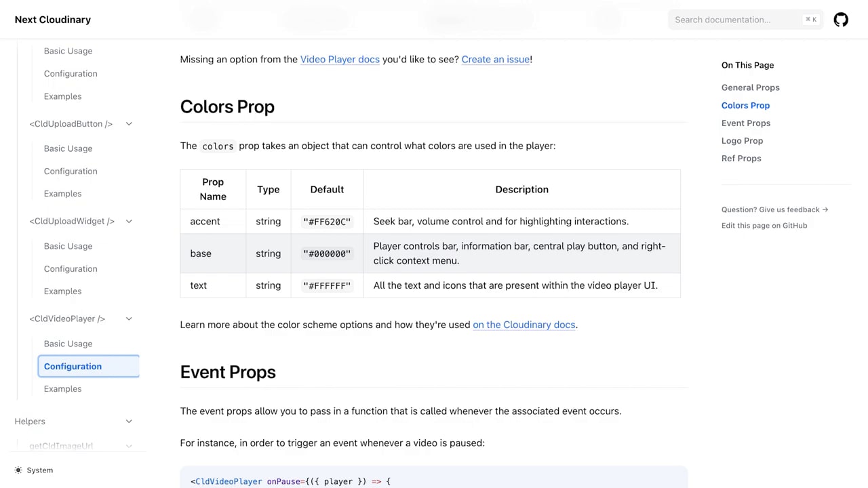
Task: Click the "#FF620C" default value
Action: point(327,222)
